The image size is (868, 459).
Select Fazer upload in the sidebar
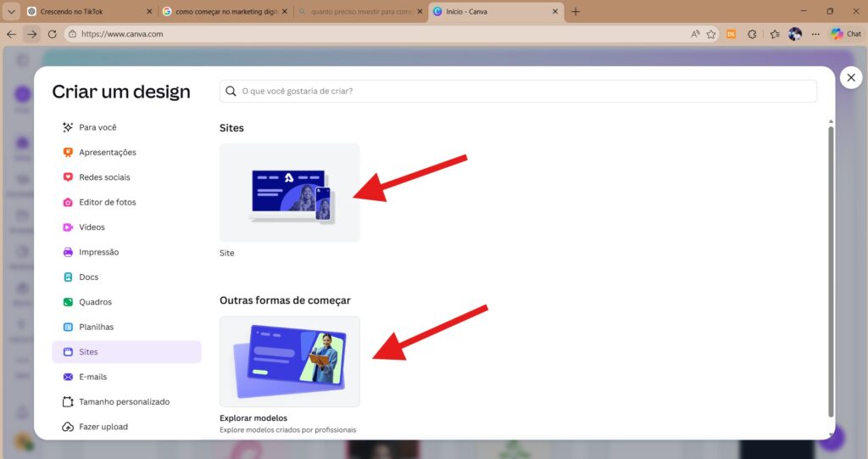click(x=126, y=427)
